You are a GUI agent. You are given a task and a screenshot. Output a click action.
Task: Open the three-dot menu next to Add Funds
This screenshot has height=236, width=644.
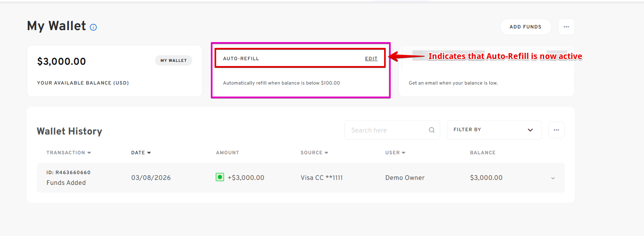pyautogui.click(x=566, y=27)
